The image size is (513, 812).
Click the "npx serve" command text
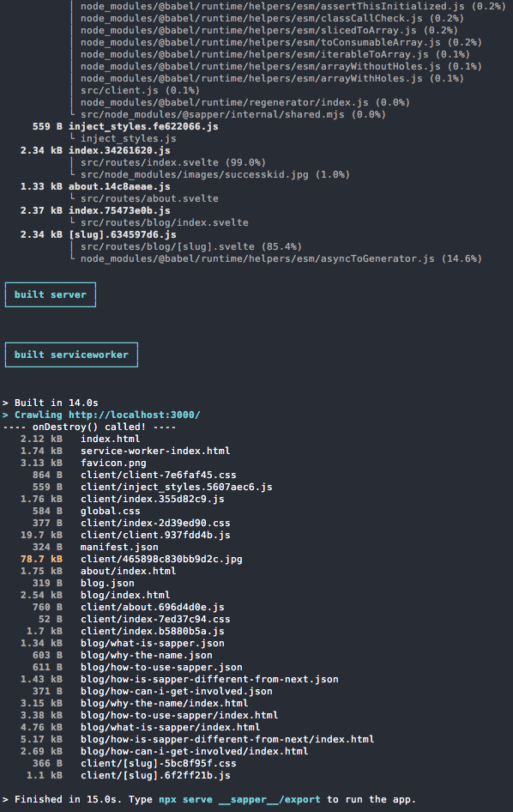coord(185,800)
